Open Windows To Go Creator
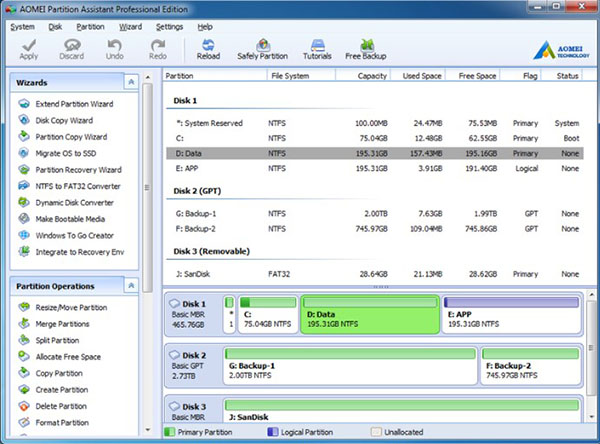Screen dimensions: 600x444 [66, 235]
